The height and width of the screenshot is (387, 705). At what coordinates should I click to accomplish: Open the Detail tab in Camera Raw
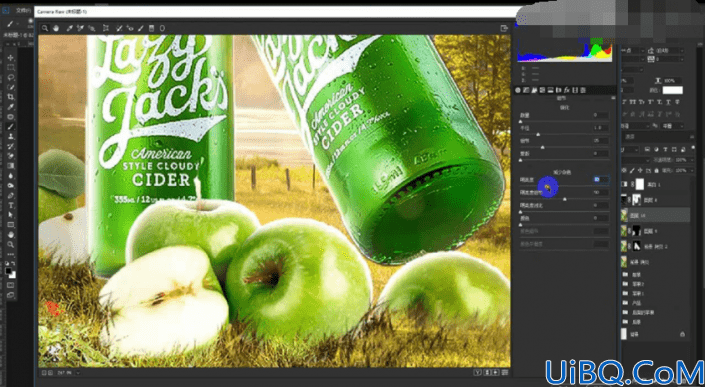pos(534,90)
